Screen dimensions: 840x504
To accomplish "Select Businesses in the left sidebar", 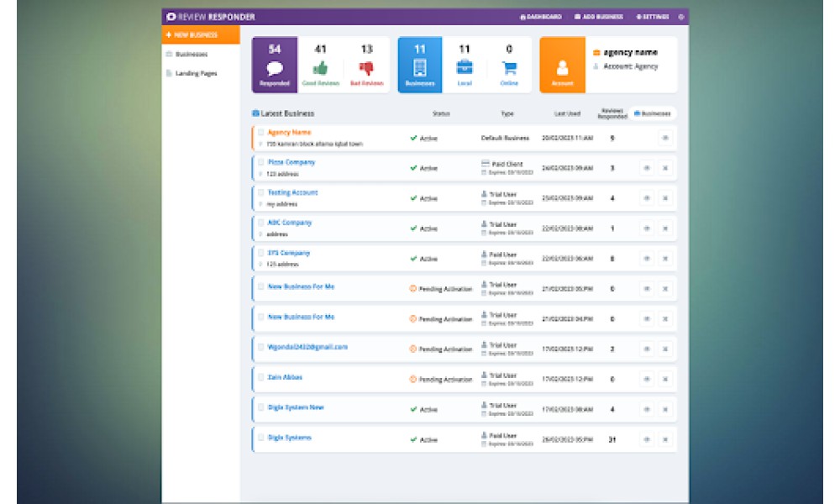I will 187,54.
